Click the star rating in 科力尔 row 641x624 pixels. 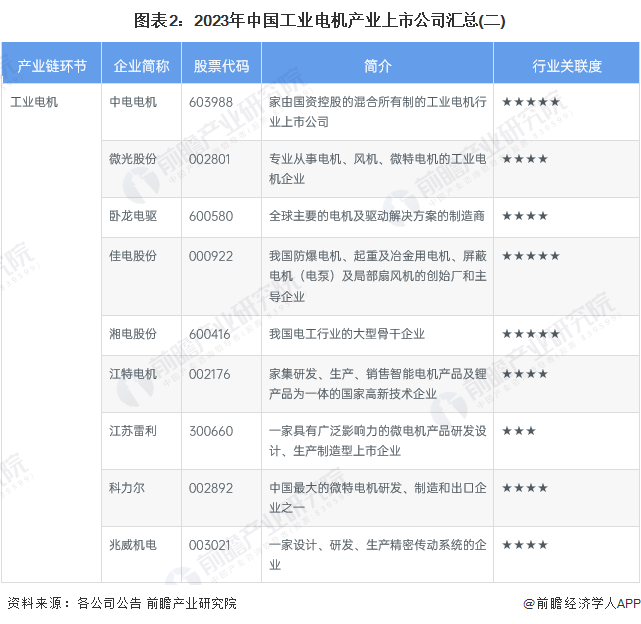pyautogui.click(x=525, y=487)
